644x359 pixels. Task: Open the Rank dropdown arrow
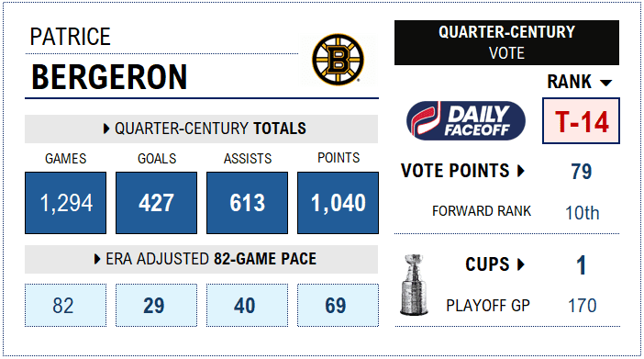coord(605,83)
